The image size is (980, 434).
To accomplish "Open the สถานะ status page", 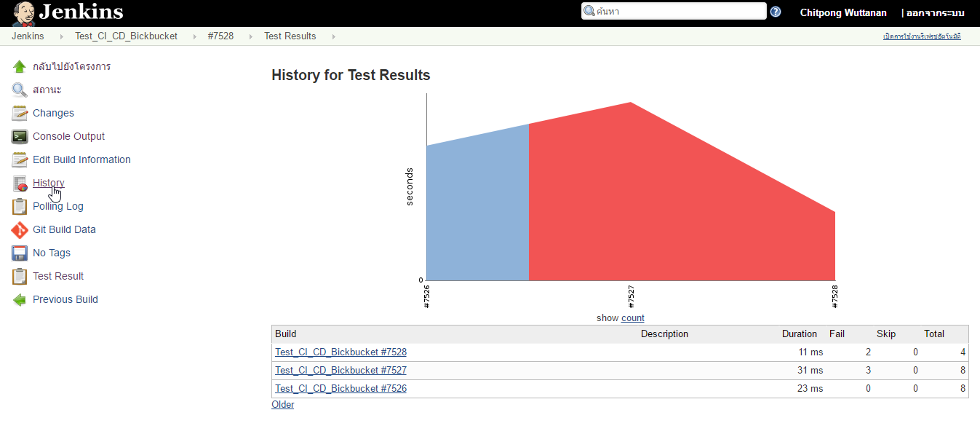I will (46, 90).
